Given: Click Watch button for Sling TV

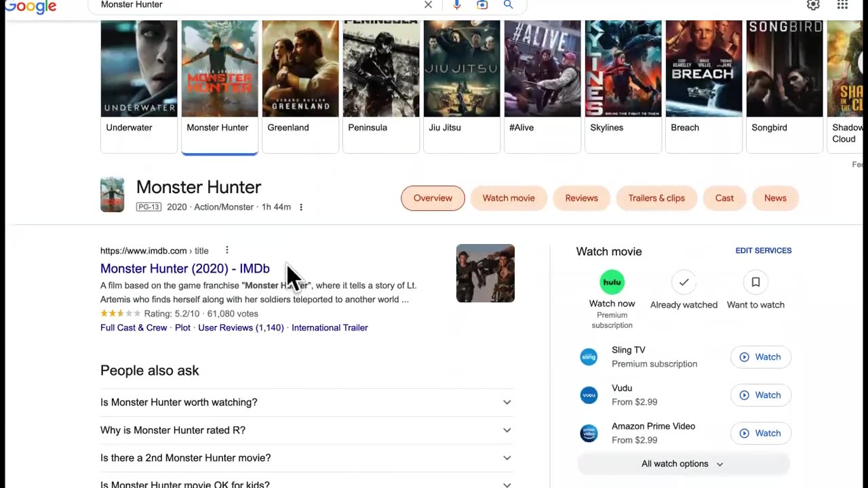Looking at the screenshot, I should (761, 357).
